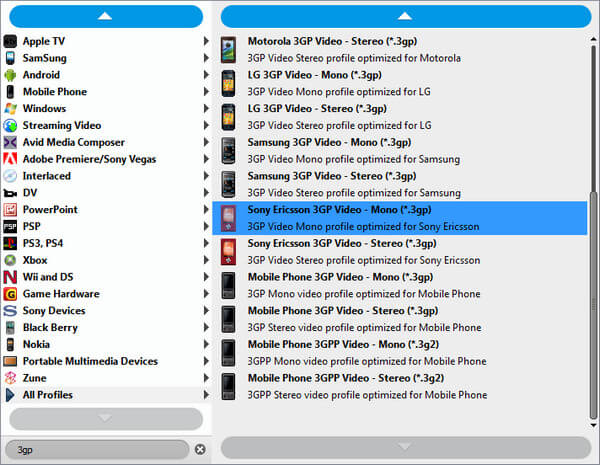
Task: Click the scrollbar top arrow in profile list
Action: pyautogui.click(x=593, y=39)
